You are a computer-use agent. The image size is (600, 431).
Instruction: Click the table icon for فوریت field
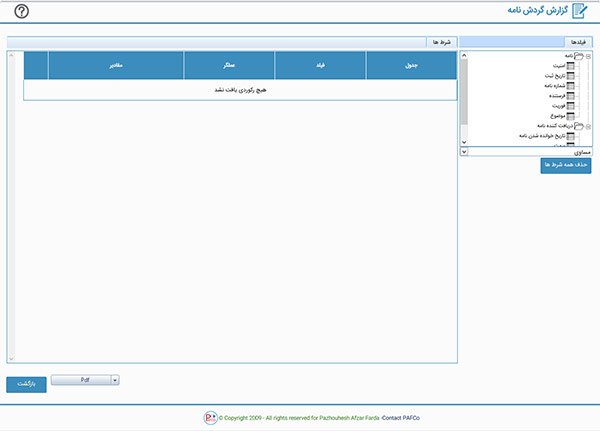pyautogui.click(x=570, y=106)
